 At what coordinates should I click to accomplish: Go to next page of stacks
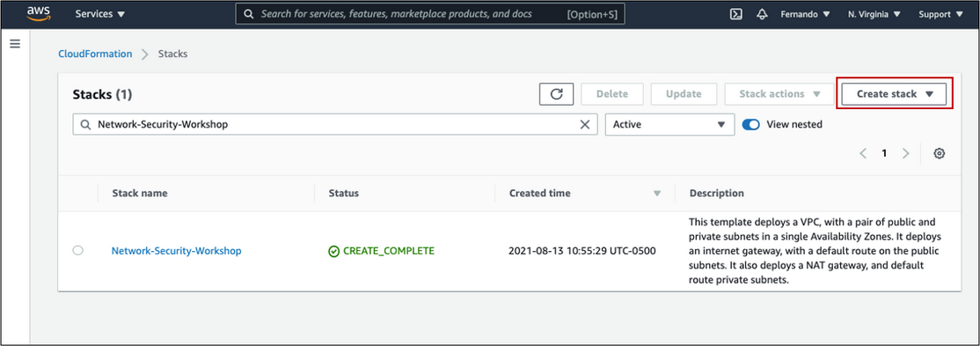pos(905,153)
